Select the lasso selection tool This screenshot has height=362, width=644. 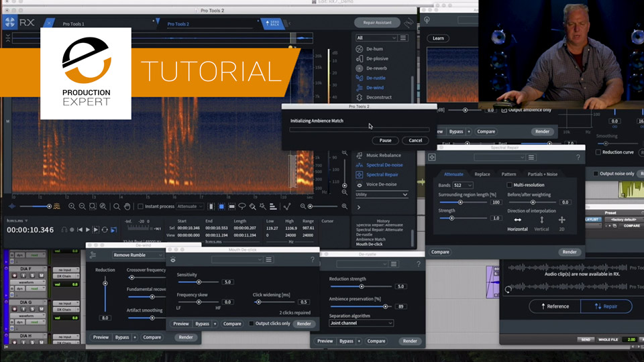[x=242, y=206]
